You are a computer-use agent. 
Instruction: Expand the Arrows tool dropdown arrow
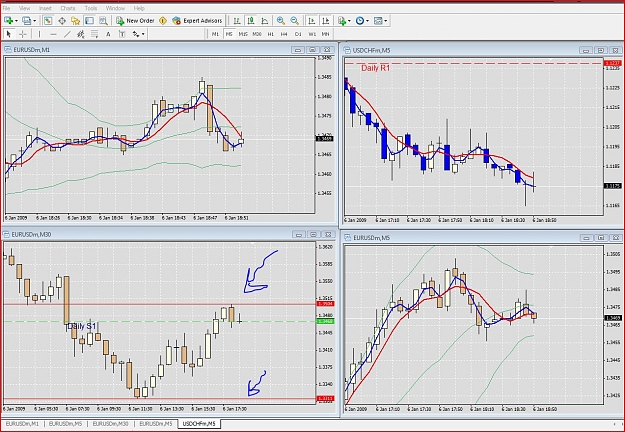(x=143, y=34)
